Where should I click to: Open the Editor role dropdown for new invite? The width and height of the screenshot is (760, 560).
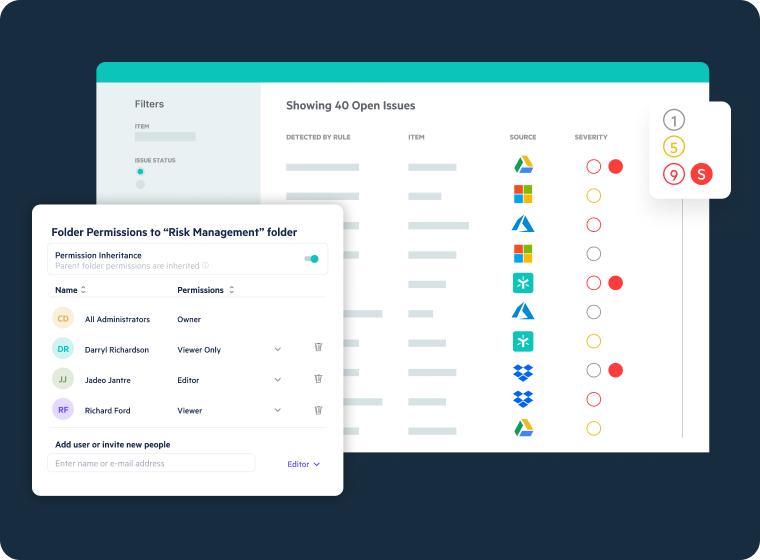coord(304,464)
